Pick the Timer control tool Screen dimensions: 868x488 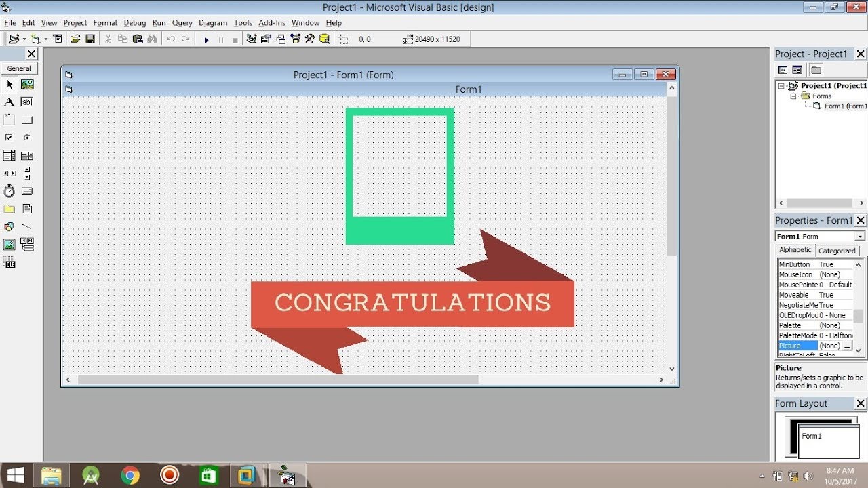(9, 191)
